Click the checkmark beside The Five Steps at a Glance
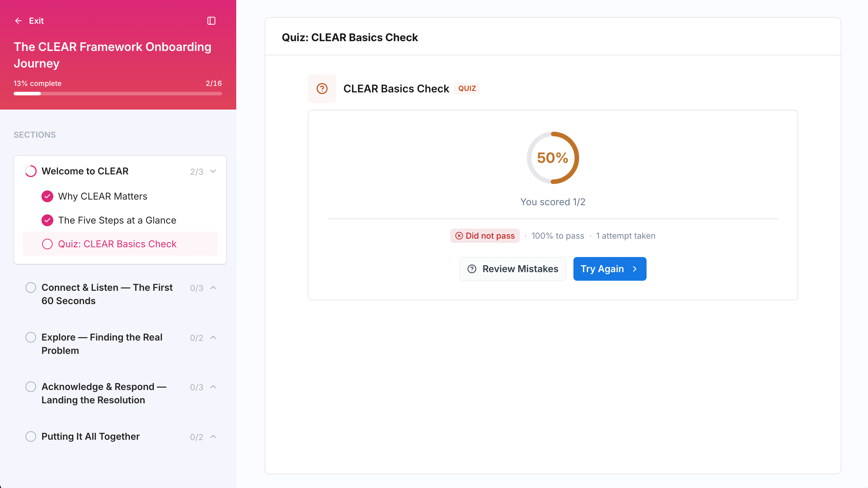Viewport: 868px width, 488px height. pyautogui.click(x=47, y=220)
